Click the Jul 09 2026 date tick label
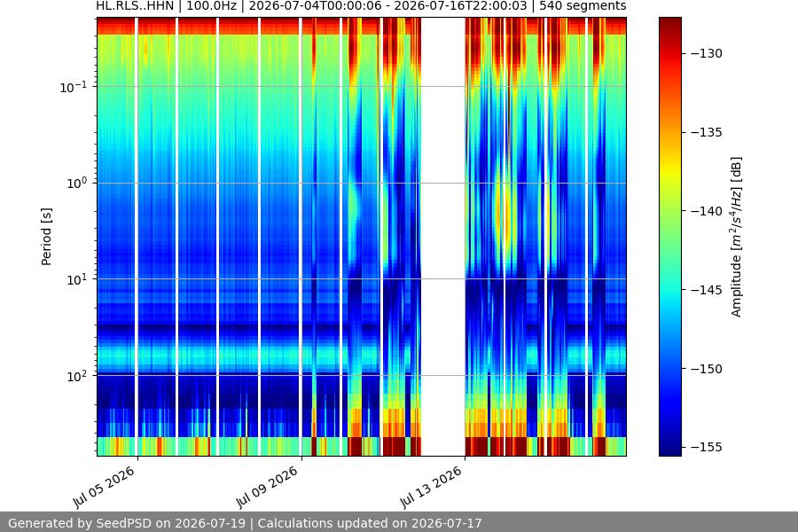This screenshot has width=798, height=532. (x=267, y=487)
